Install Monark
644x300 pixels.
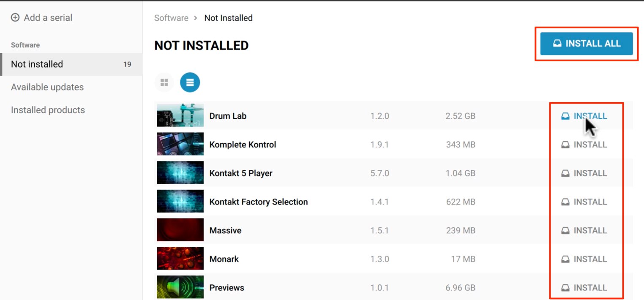click(x=584, y=259)
